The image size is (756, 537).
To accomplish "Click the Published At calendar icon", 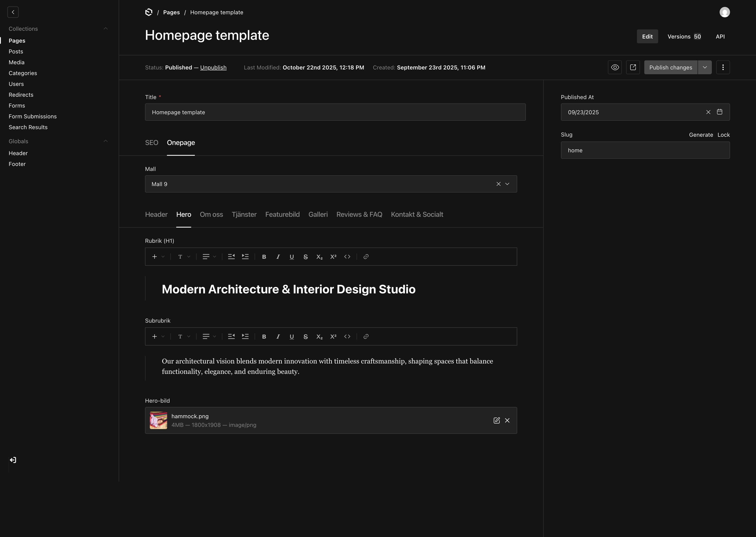I will [719, 112].
